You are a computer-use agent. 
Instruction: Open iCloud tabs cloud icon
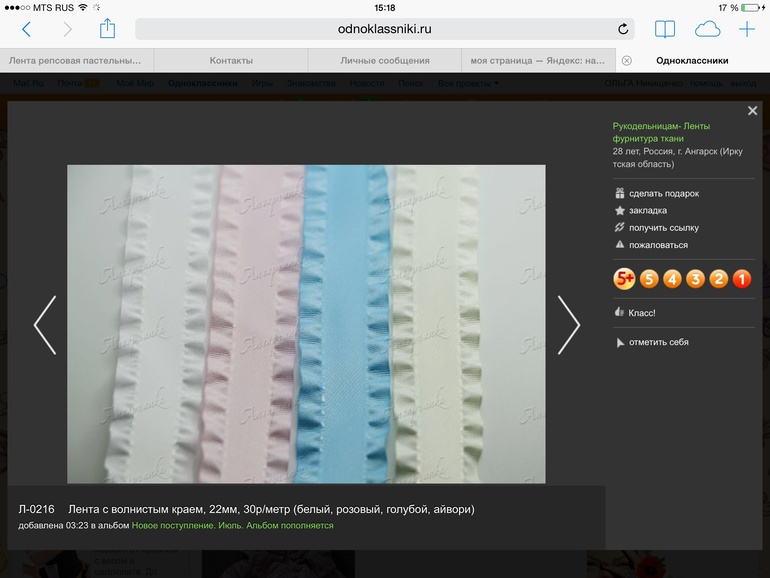point(707,30)
